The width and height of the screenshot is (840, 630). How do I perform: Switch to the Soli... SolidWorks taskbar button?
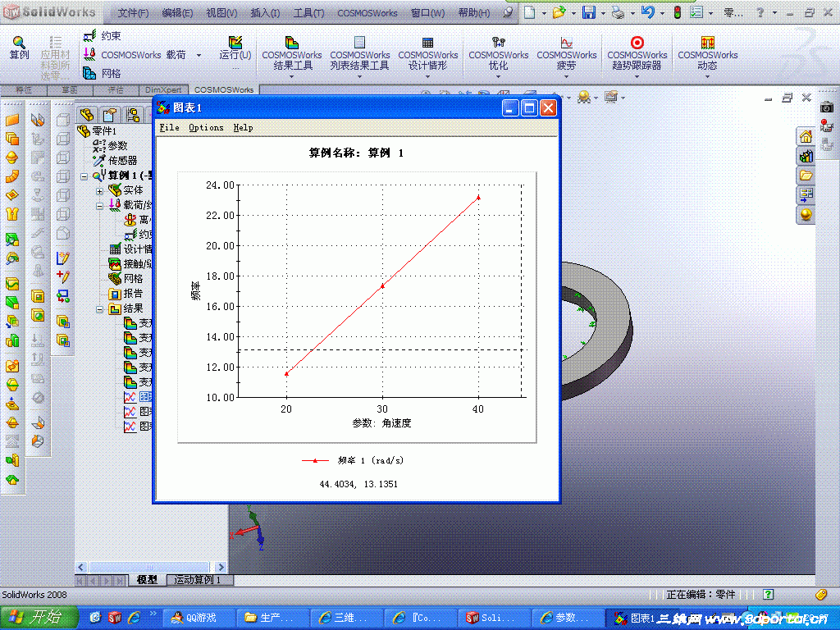point(493,618)
